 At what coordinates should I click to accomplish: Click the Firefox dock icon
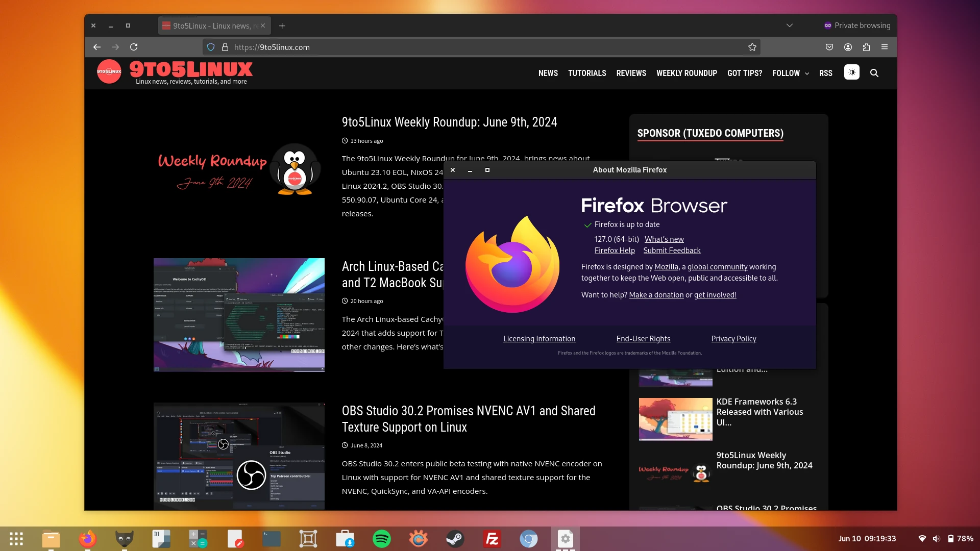[x=88, y=539]
